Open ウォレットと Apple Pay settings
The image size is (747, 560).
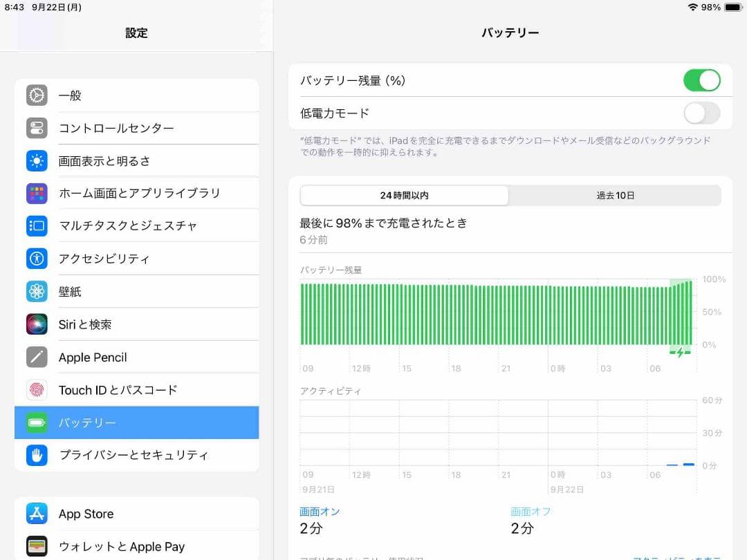coord(36,546)
